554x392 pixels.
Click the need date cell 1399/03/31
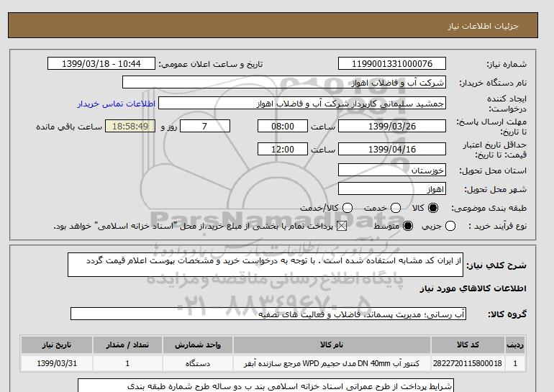pyautogui.click(x=57, y=363)
